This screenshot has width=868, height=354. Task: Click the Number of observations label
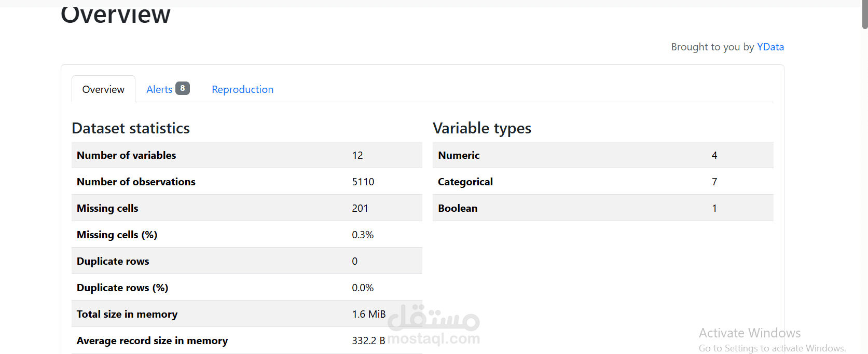coord(136,182)
